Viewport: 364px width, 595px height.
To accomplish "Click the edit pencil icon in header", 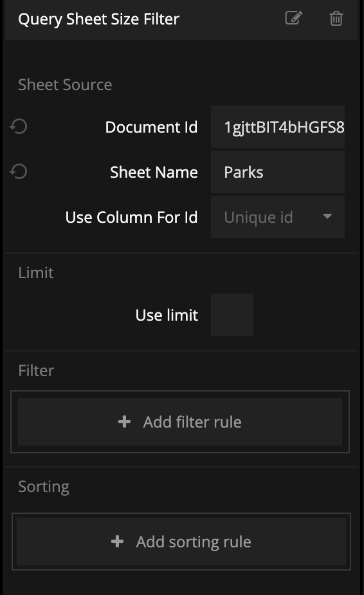I will [x=293, y=18].
